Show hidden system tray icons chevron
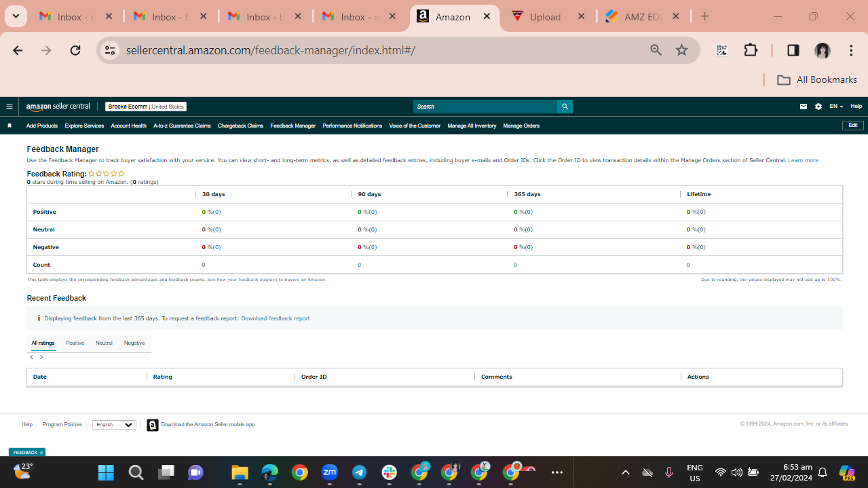The height and width of the screenshot is (488, 868). tap(626, 472)
